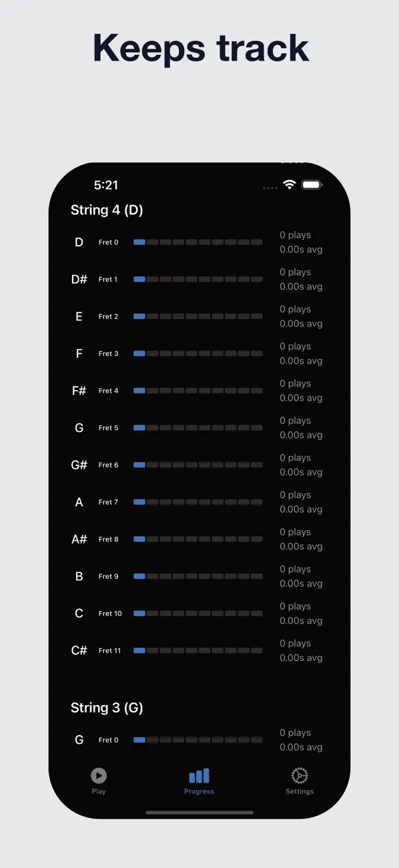Select the String 4 (D) section header
Image resolution: width=399 pixels, height=868 pixels.
[107, 210]
